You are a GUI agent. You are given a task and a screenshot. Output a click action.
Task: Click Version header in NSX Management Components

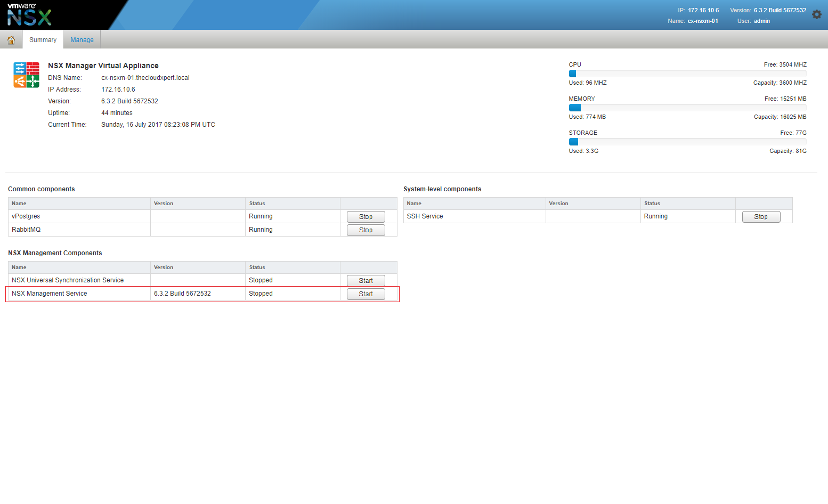[164, 267]
